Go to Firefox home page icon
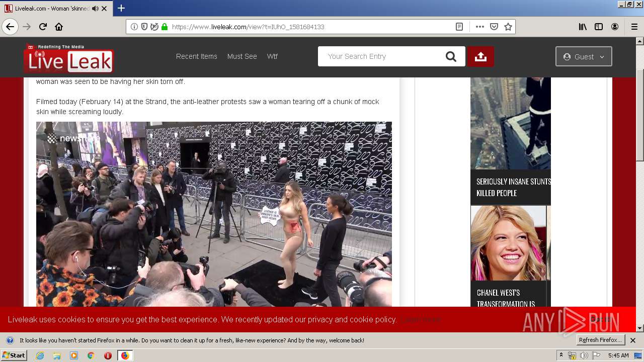The image size is (644, 362). (x=59, y=27)
